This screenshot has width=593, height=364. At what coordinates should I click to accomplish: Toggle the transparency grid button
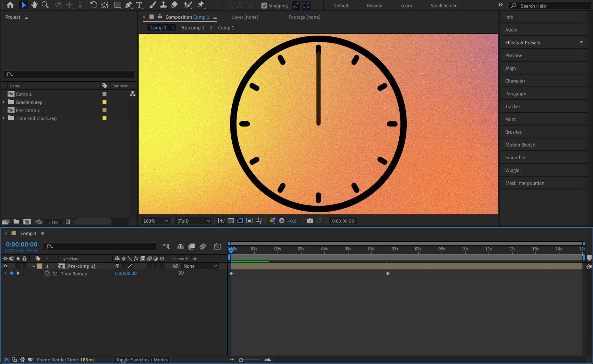click(x=230, y=221)
